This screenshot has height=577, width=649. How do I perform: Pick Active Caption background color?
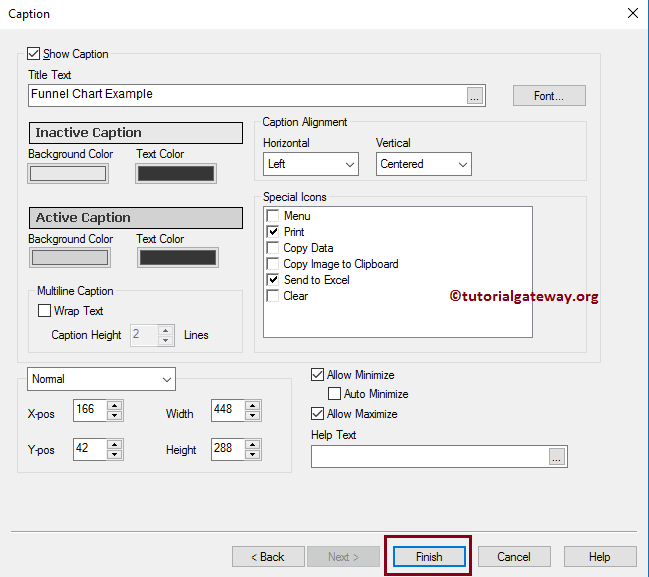pyautogui.click(x=70, y=258)
